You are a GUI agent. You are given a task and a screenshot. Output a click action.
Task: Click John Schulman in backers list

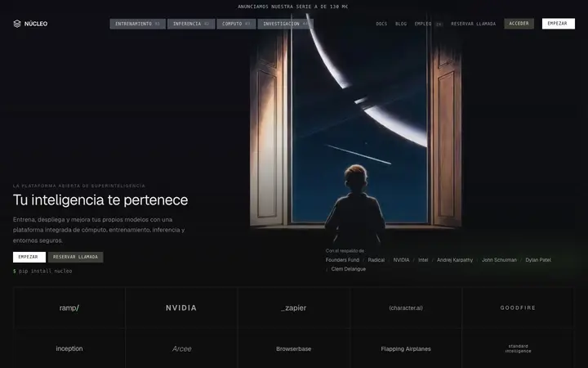click(499, 260)
